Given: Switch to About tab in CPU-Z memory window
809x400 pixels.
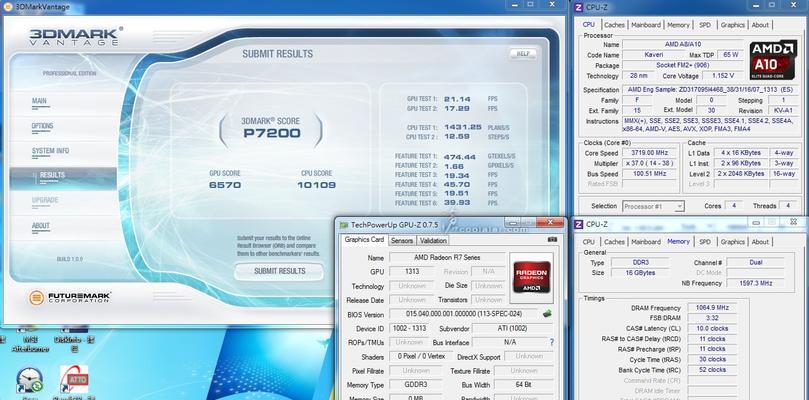Looking at the screenshot, I should pyautogui.click(x=760, y=242).
